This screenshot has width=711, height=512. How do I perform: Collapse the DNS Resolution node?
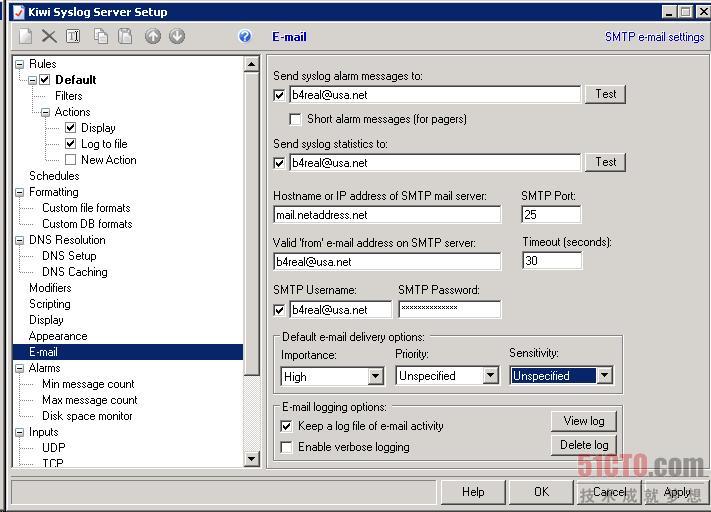pyautogui.click(x=19, y=240)
